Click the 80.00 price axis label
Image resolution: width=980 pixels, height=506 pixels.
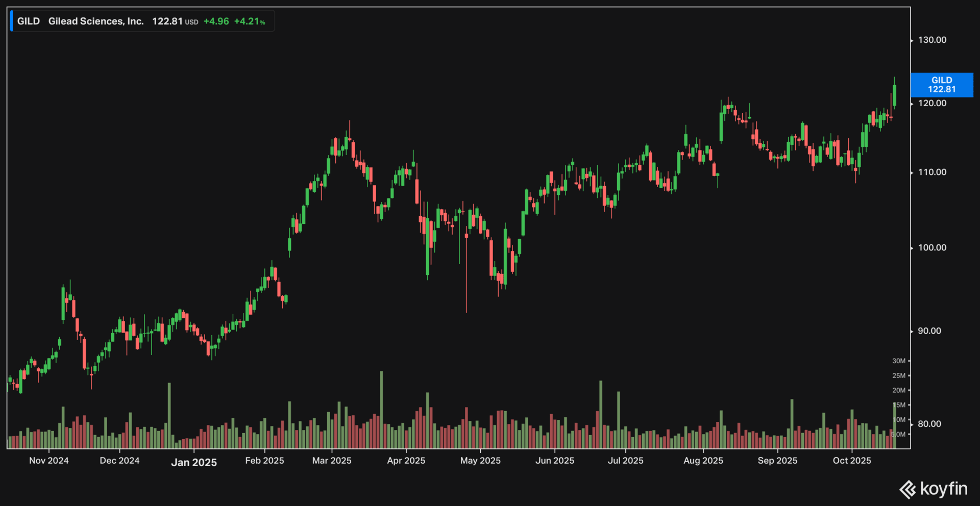(929, 423)
